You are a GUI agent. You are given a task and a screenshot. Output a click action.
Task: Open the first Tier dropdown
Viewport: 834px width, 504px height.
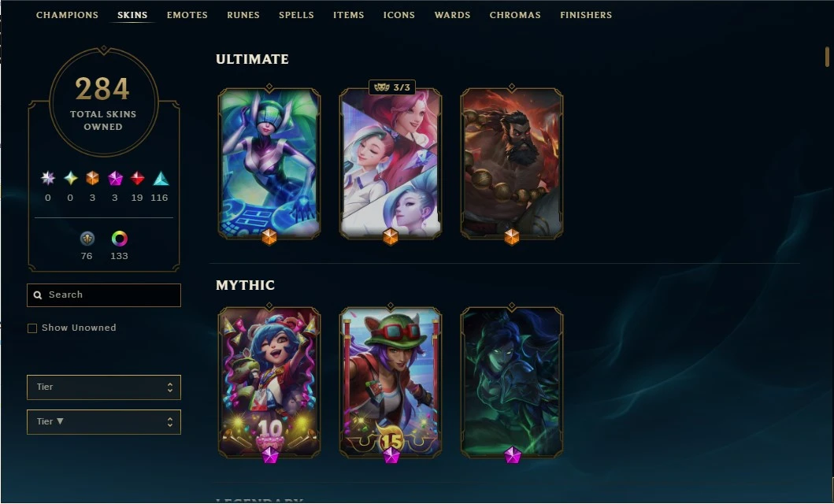coord(104,387)
